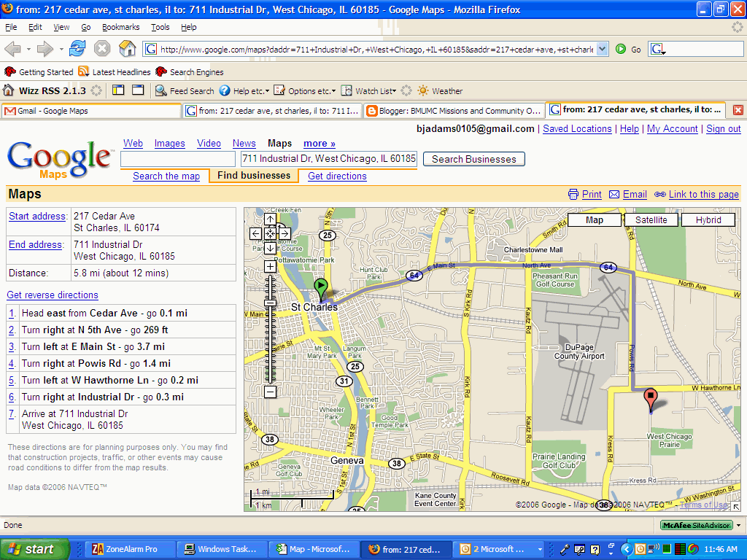Click the Firefox address bar URL

point(376,49)
